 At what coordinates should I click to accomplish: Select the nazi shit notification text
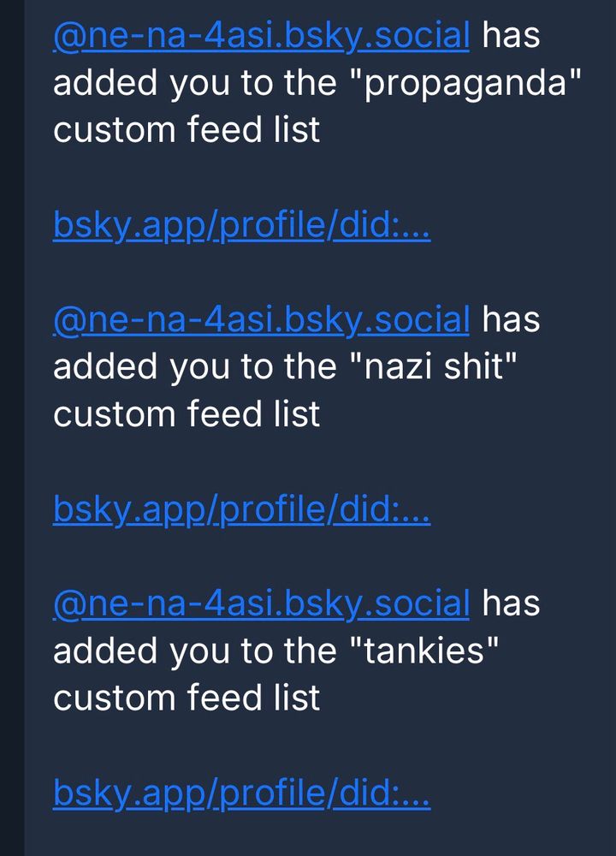pos(257,367)
